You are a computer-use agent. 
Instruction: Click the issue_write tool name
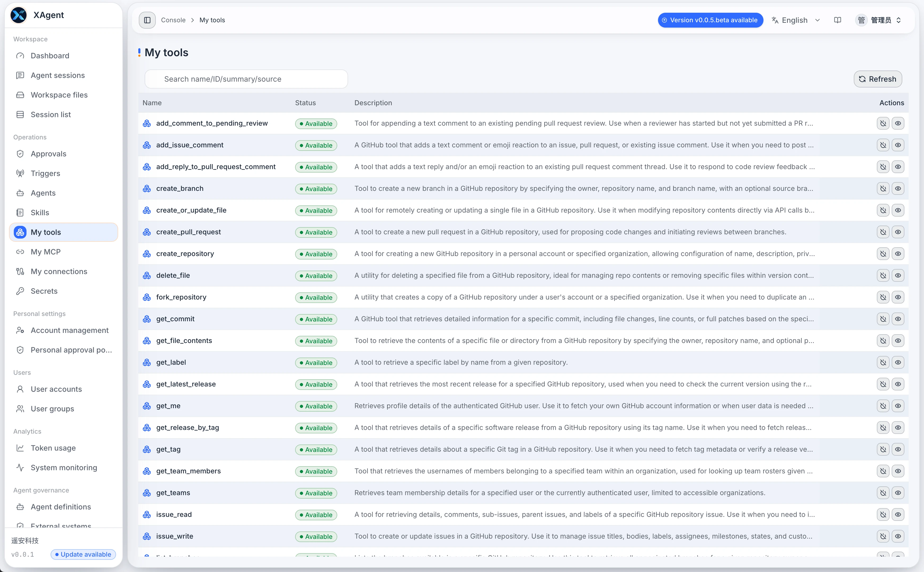tap(175, 536)
